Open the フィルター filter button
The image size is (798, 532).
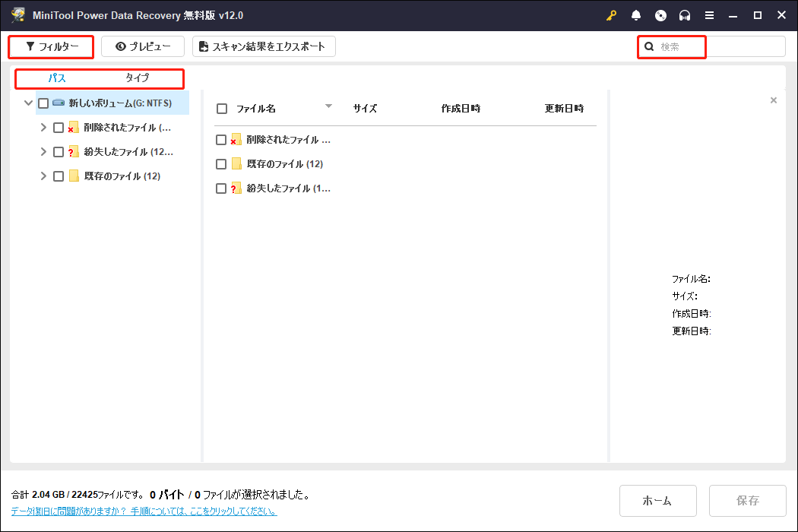click(52, 47)
